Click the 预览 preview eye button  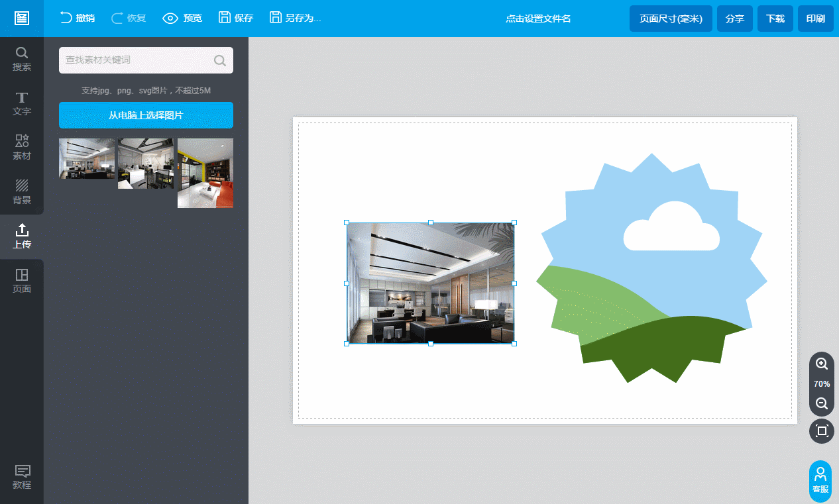pyautogui.click(x=182, y=18)
